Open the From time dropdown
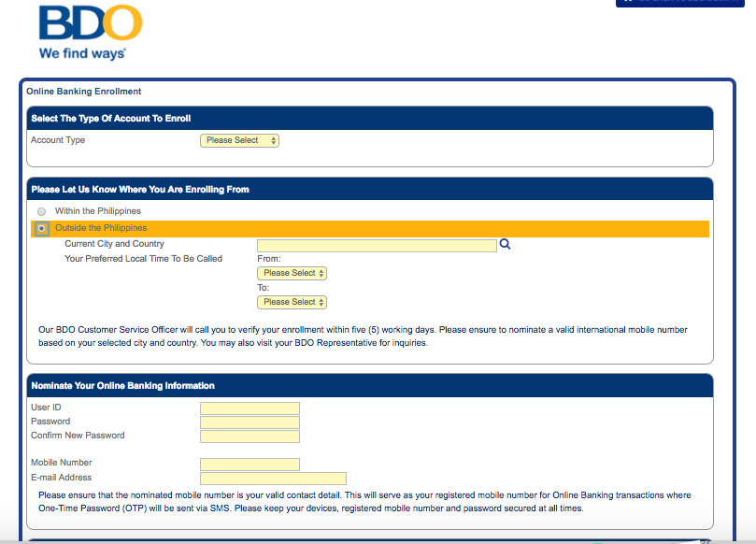This screenshot has height=544, width=756. [292, 273]
